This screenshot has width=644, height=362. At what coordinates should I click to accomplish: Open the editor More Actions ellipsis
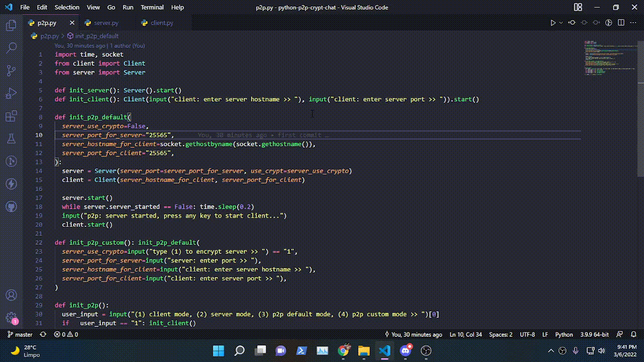(x=633, y=23)
